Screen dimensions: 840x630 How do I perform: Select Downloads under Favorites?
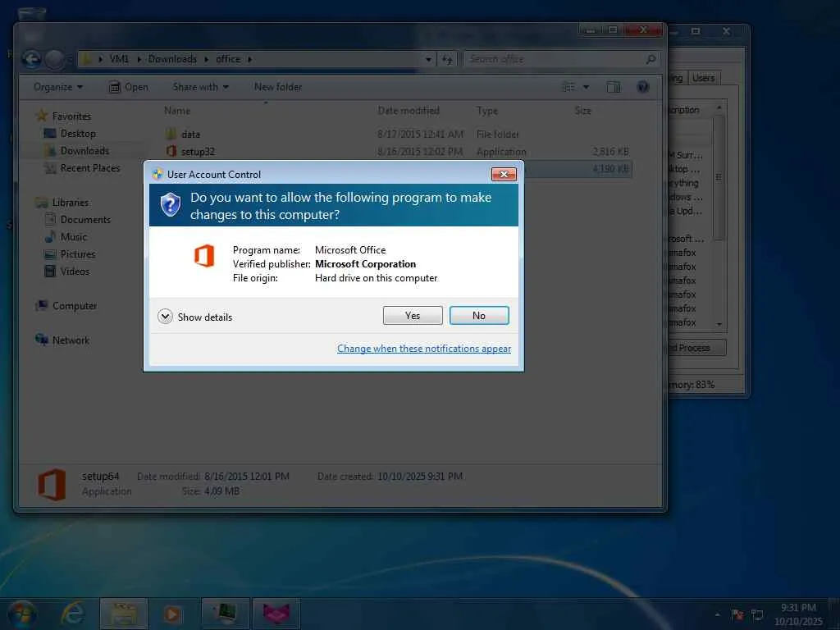[x=84, y=151]
